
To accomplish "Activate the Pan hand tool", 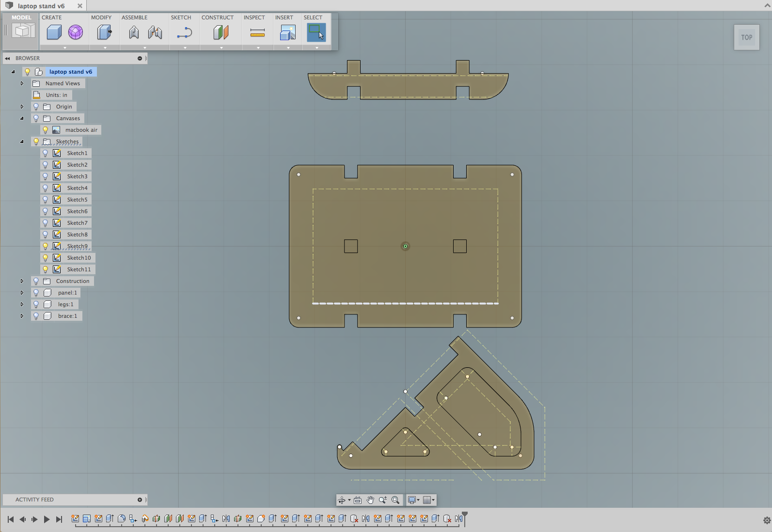I will 370,500.
